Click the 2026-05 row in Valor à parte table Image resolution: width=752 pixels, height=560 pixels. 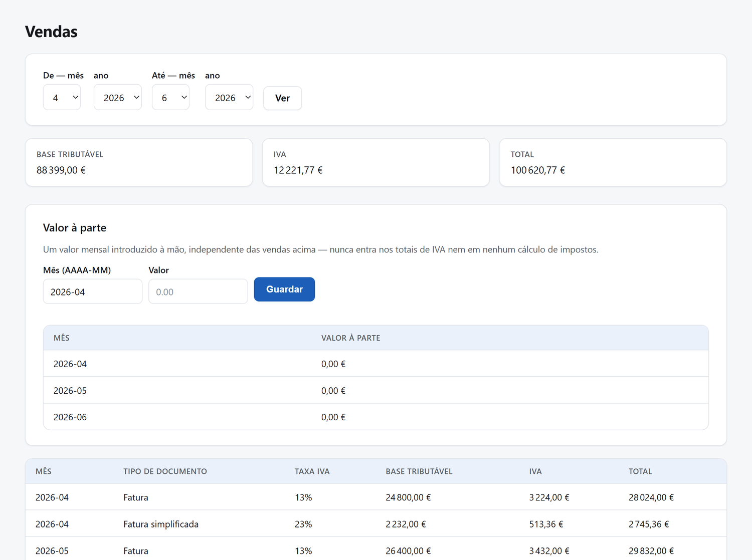(x=376, y=390)
